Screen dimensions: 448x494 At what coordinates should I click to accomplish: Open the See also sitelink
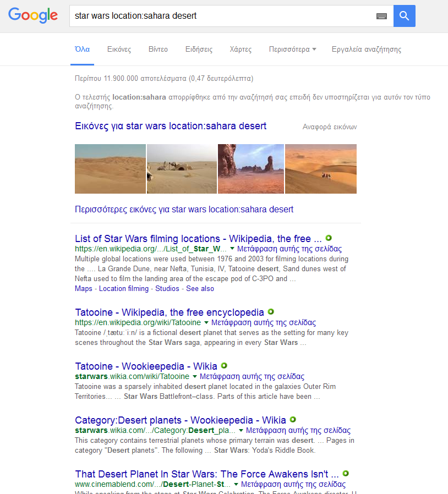click(x=200, y=289)
